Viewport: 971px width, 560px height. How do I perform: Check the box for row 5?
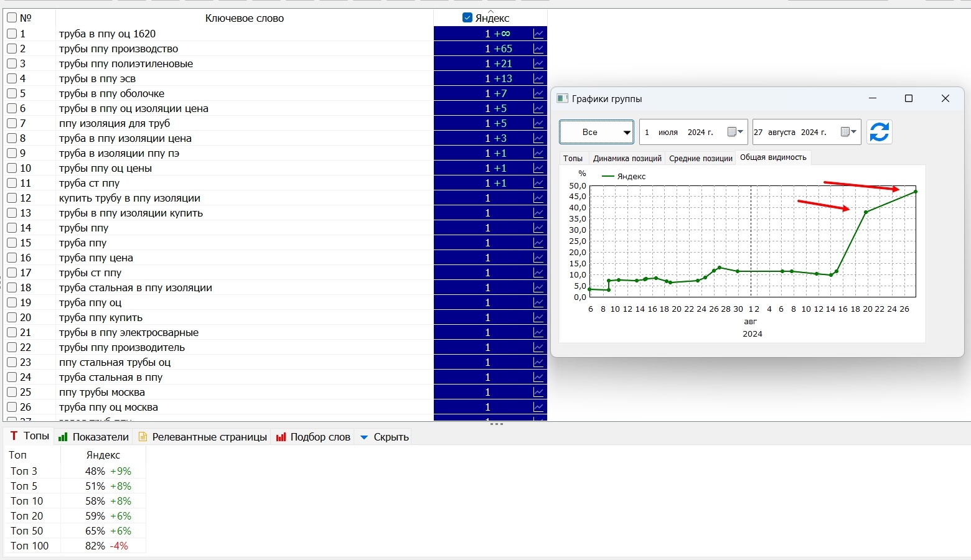tap(12, 93)
